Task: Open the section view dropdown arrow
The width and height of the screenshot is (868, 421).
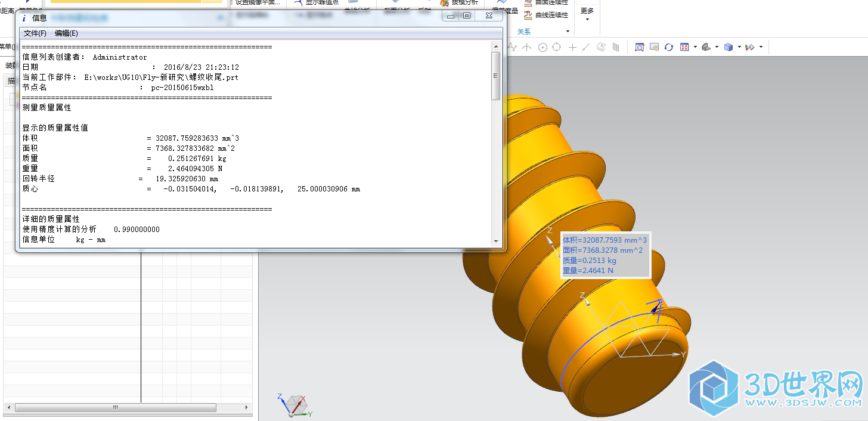Action: (x=761, y=47)
